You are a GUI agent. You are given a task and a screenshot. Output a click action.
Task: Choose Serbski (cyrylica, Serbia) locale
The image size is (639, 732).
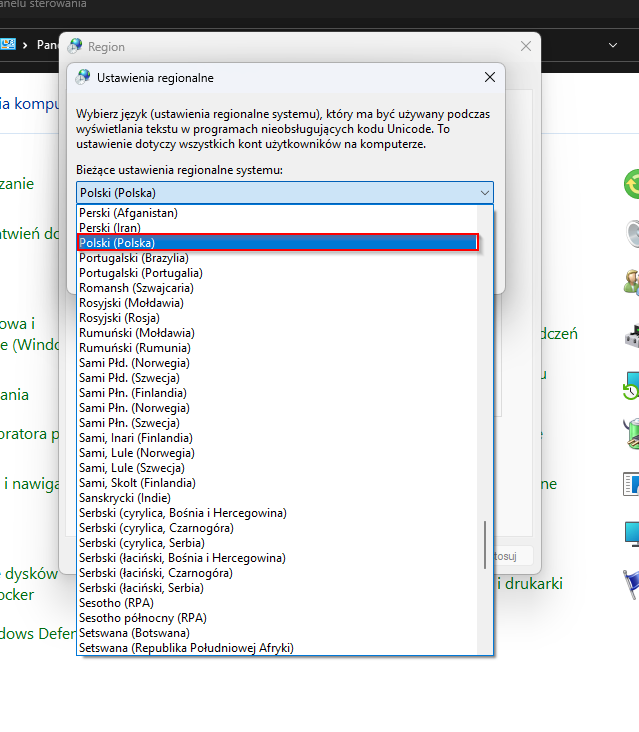149,543
